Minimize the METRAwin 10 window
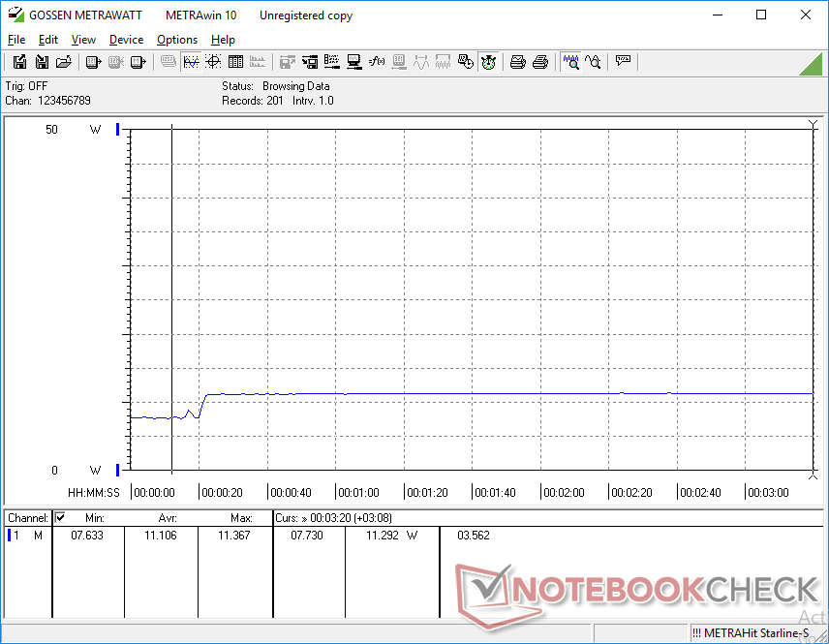This screenshot has width=829, height=644. [718, 15]
